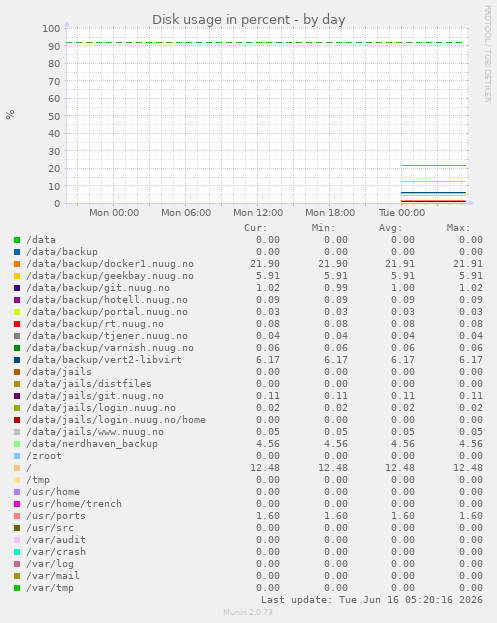Select the /data/backup legend label

coord(62,252)
